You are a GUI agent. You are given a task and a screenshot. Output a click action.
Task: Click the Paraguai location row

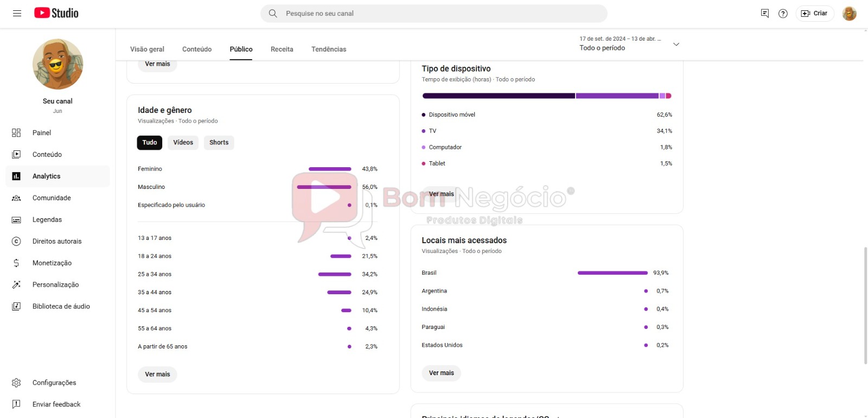point(545,327)
